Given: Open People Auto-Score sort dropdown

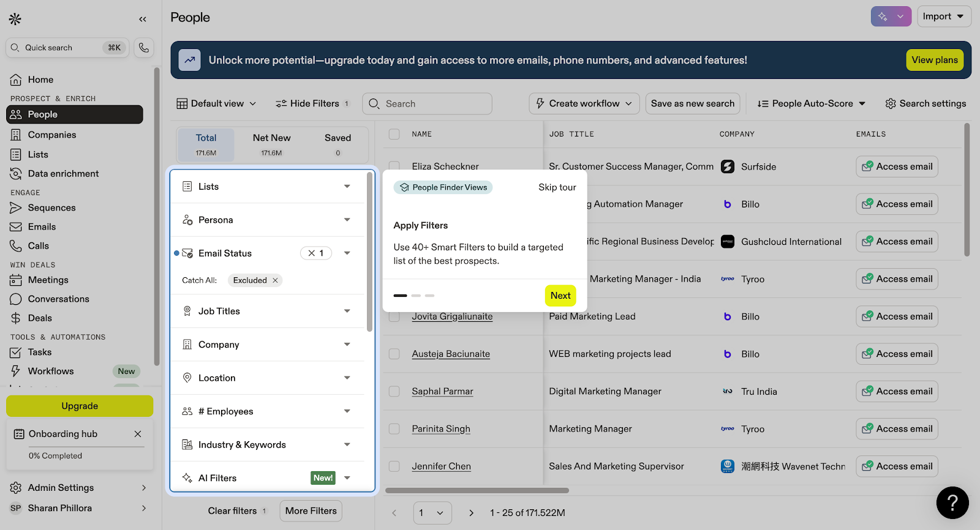Looking at the screenshot, I should pyautogui.click(x=812, y=103).
